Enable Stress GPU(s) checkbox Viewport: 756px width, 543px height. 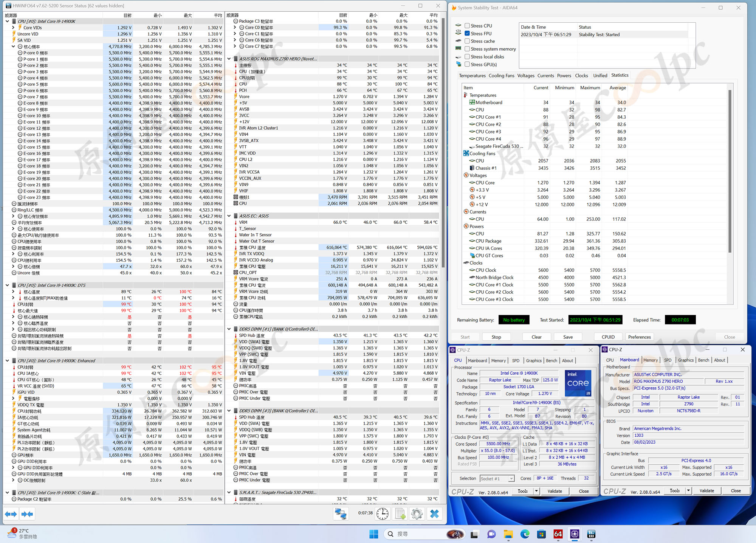[467, 64]
